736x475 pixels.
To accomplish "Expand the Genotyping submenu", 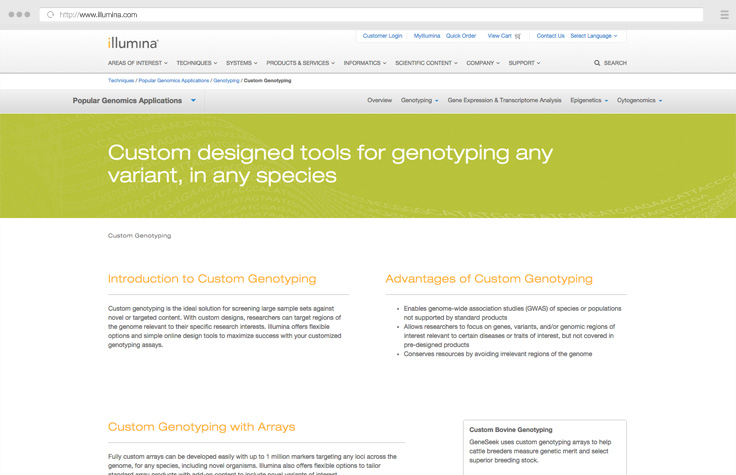I will click(420, 101).
